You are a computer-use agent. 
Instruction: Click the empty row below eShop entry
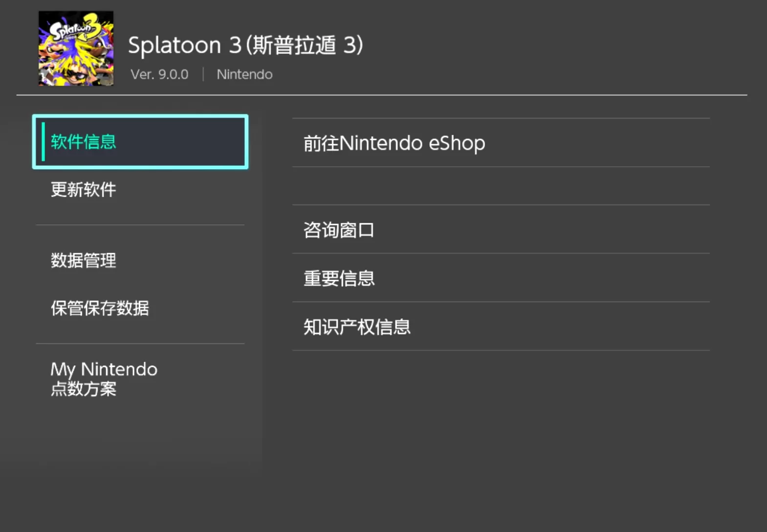click(501, 186)
